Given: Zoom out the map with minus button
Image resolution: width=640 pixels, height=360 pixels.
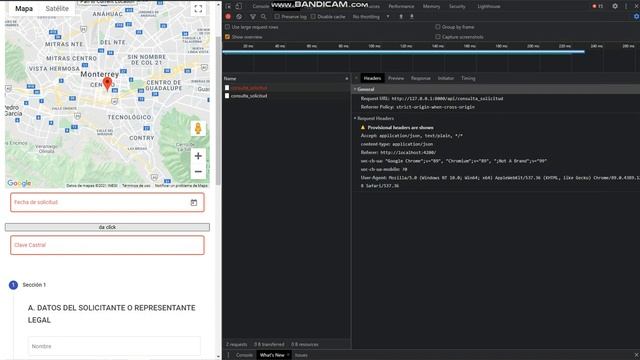Looking at the screenshot, I should [198, 171].
